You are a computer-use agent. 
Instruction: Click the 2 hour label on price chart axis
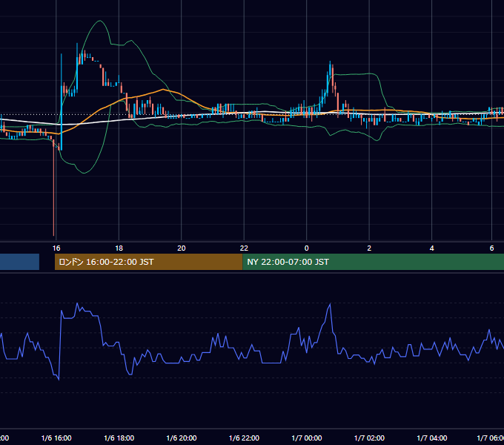(369, 248)
